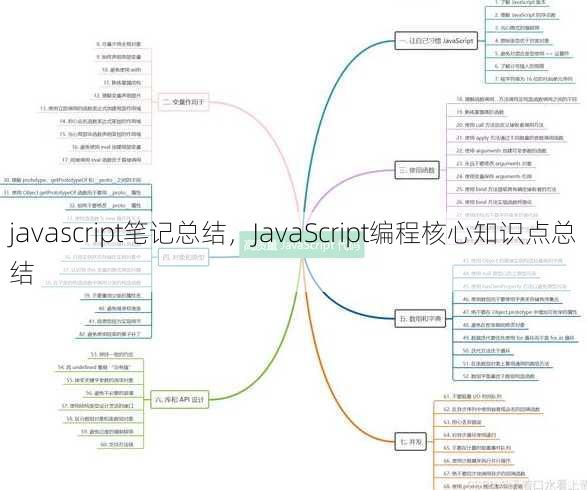Select the branch node '六. 库和 API 设计'

coord(180,399)
